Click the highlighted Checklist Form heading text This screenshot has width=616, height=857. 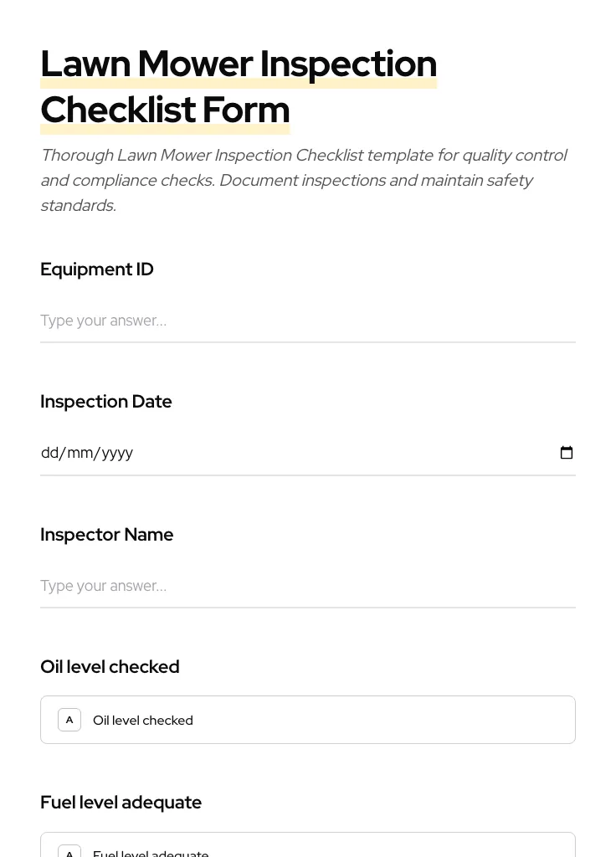coord(165,110)
